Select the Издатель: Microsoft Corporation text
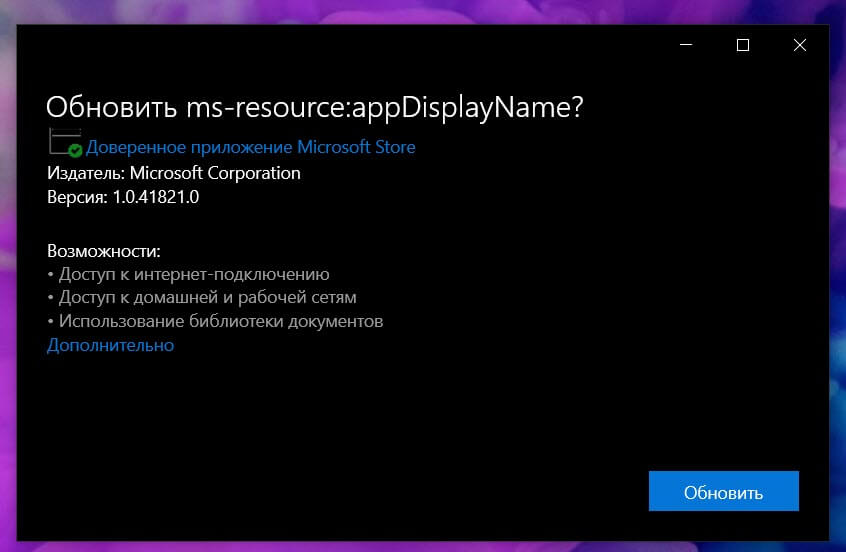The width and height of the screenshot is (846, 552). 174,173
